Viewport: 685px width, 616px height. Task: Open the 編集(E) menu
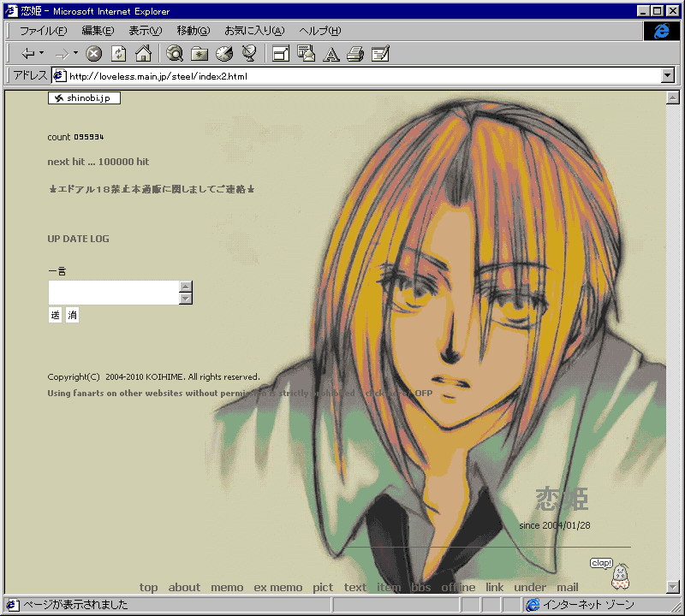pyautogui.click(x=98, y=31)
